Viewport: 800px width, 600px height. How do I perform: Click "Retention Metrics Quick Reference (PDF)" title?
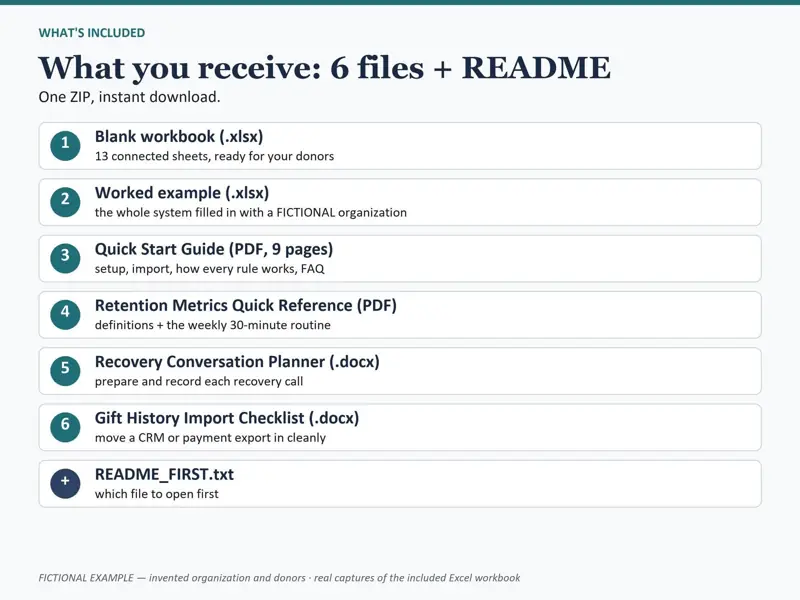click(x=245, y=305)
